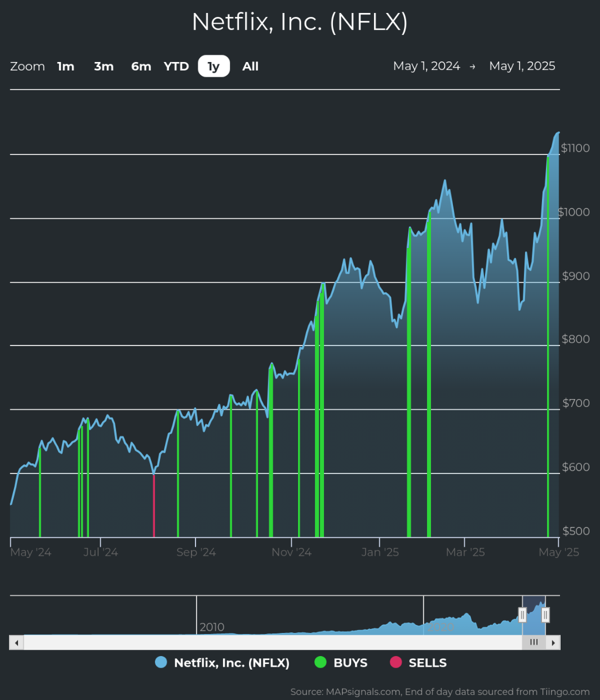This screenshot has width=600, height=700.
Task: Click the chart title Netflix, Inc. (NFLX)
Action: click(300, 22)
